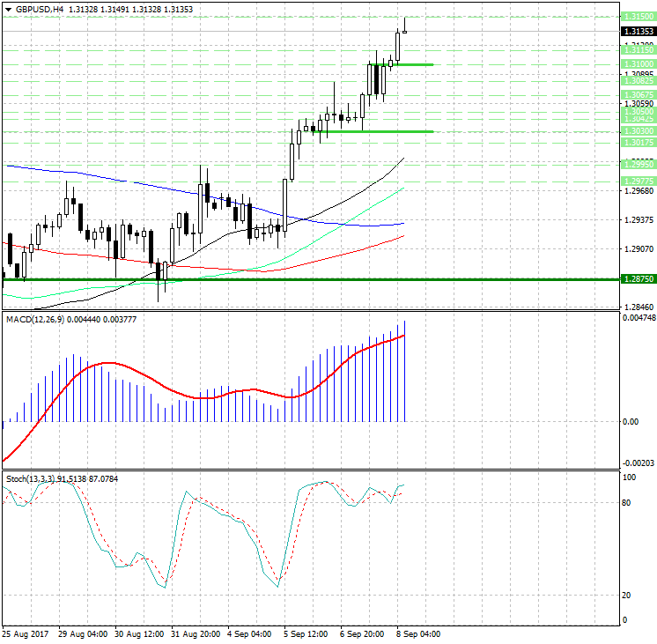Click the 1.29070 price axis value

pos(639,249)
